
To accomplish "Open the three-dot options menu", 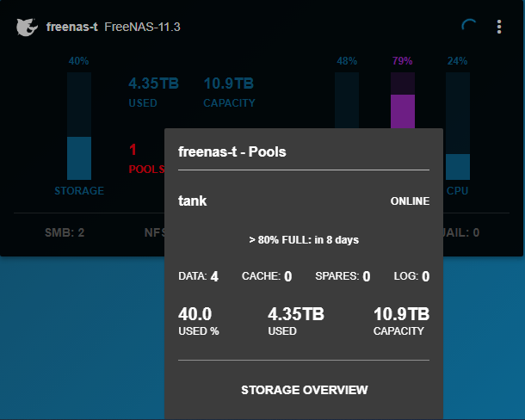I will pyautogui.click(x=499, y=27).
